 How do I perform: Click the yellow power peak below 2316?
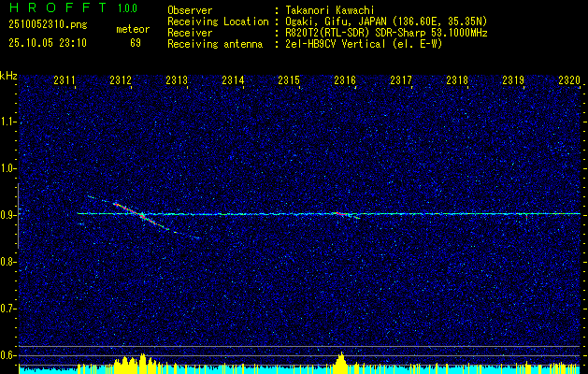tap(341, 363)
